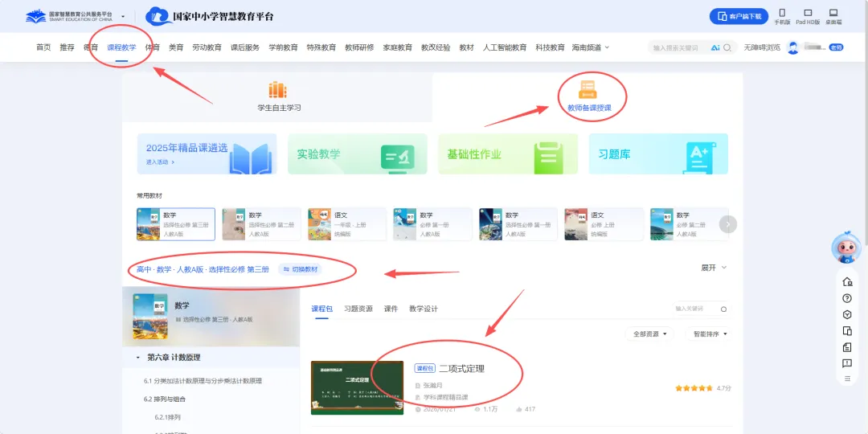Select 6.2.1排列 in chapter tree
This screenshot has height=434, width=868.
coord(168,417)
